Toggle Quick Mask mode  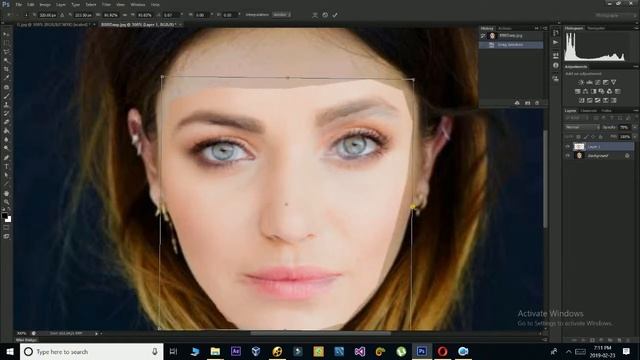point(6,228)
